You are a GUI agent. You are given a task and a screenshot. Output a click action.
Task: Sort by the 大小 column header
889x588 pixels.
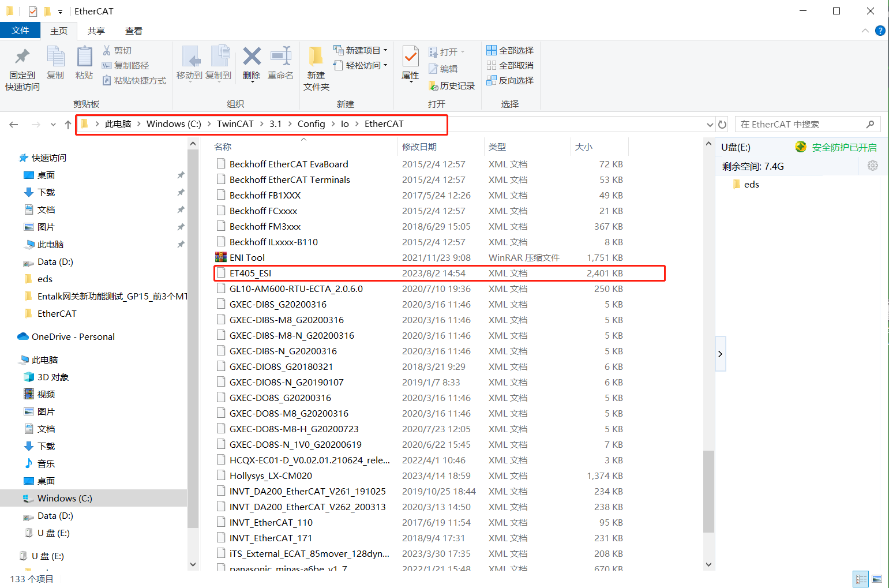[x=584, y=147]
